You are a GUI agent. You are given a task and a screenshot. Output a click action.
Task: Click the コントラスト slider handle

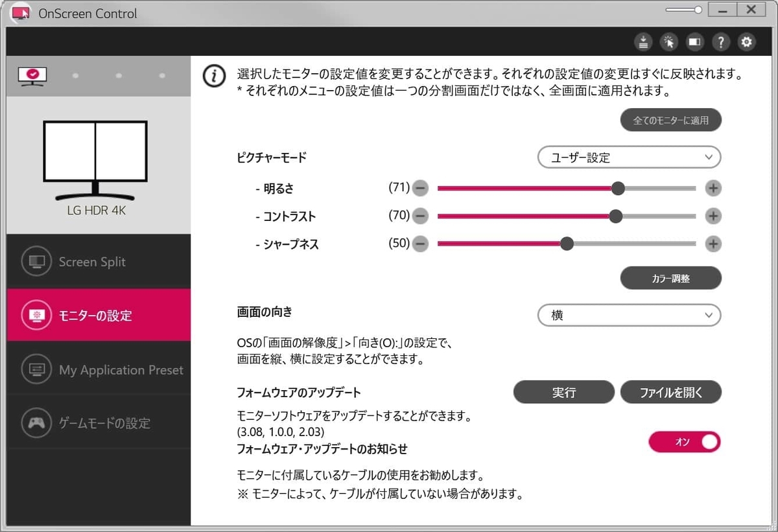(x=616, y=216)
